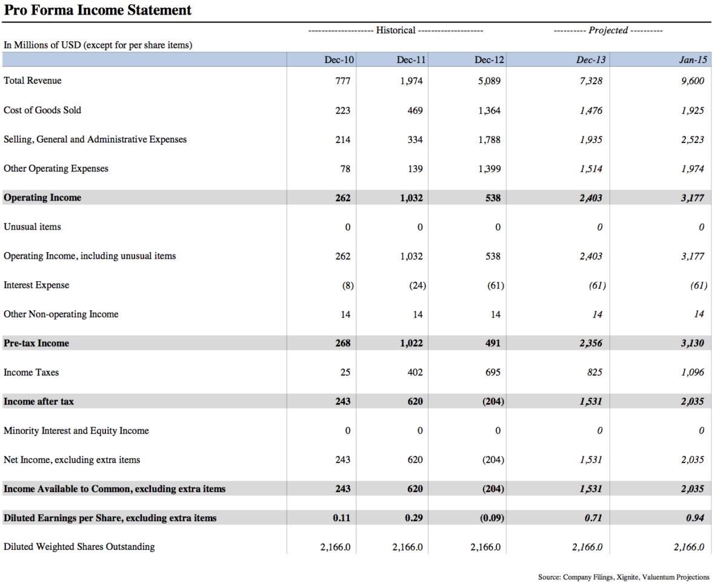Click 'Income after tax' row label
This screenshot has width=715, height=588.
[x=39, y=401]
